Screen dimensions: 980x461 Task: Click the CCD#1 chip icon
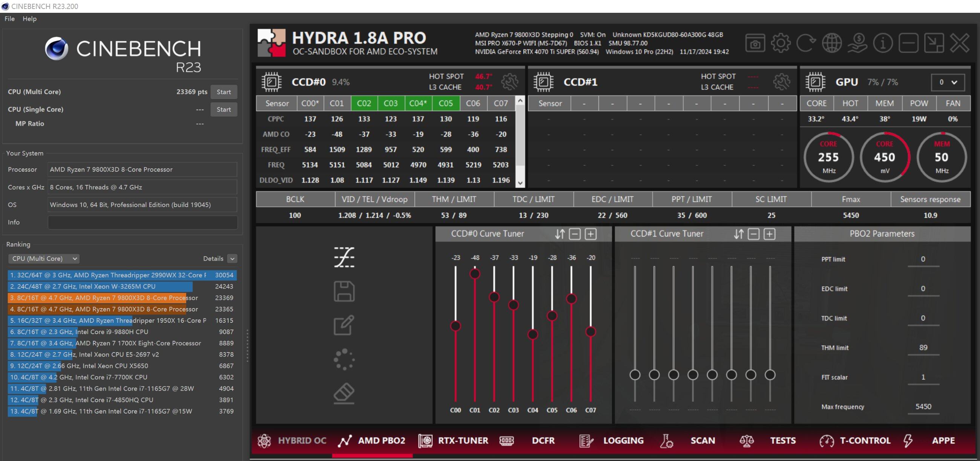click(x=543, y=82)
